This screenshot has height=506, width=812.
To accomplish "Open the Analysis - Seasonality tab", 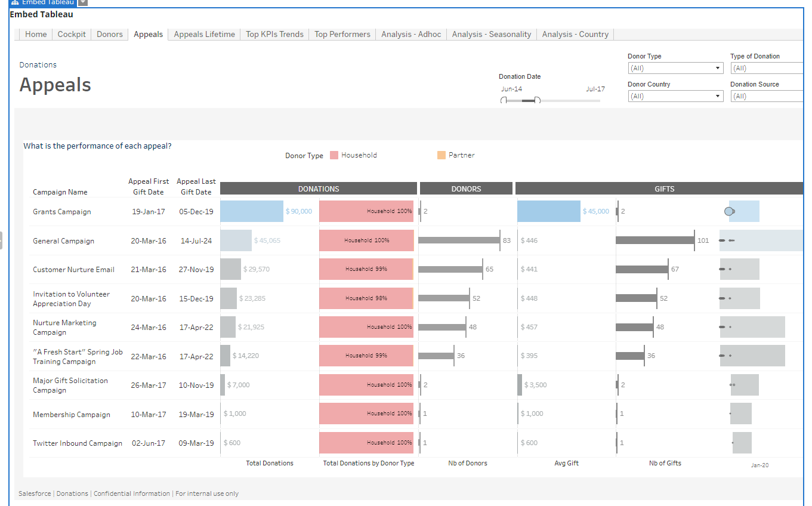I will coord(492,35).
